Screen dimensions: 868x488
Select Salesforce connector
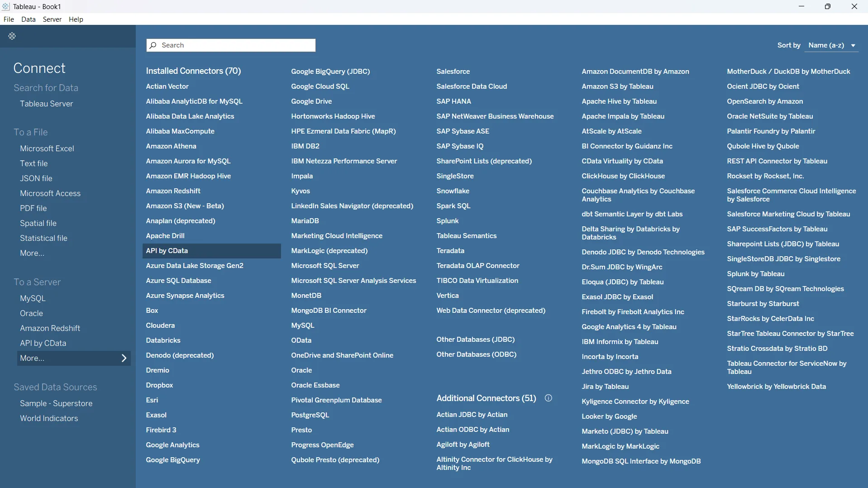click(453, 72)
